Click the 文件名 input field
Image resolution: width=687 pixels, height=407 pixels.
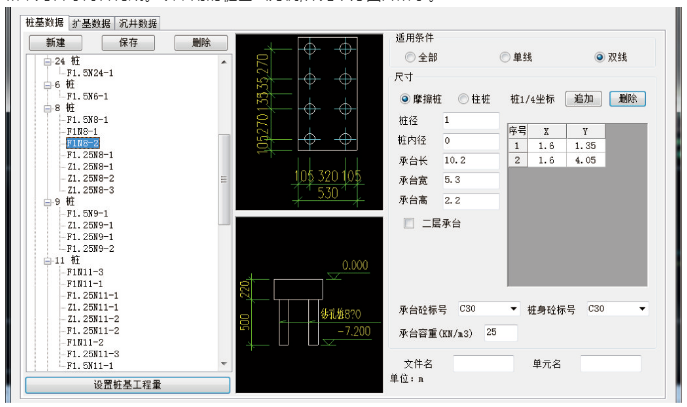pyautogui.click(x=483, y=364)
